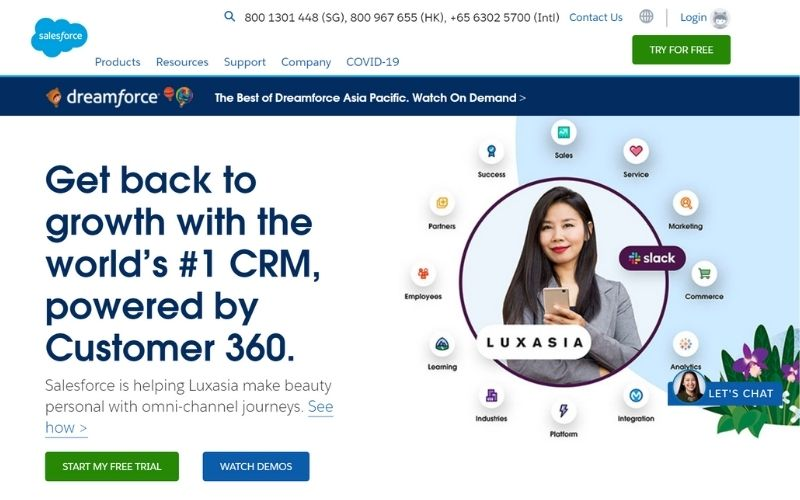Expand the Resources menu

click(x=182, y=62)
